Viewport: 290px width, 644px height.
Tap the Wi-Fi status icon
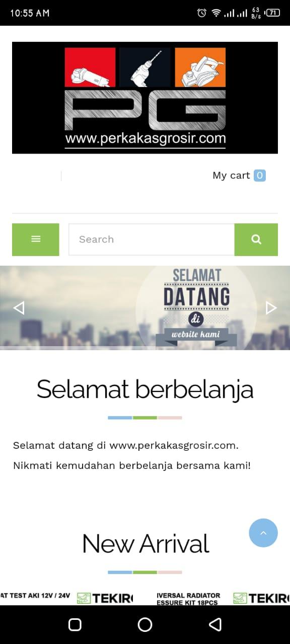[216, 13]
